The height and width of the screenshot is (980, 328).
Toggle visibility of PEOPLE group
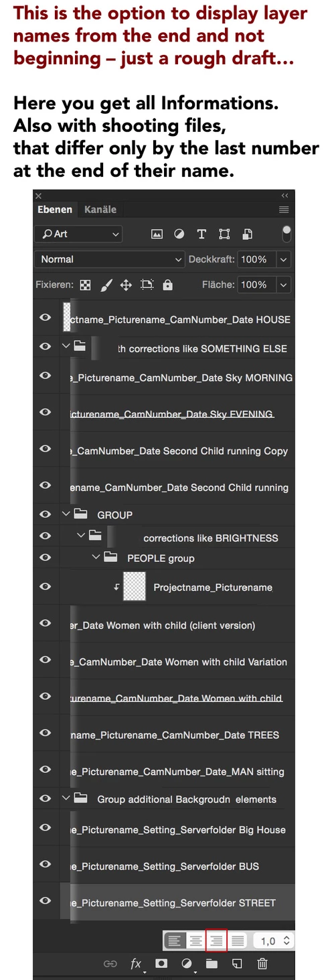(x=46, y=557)
